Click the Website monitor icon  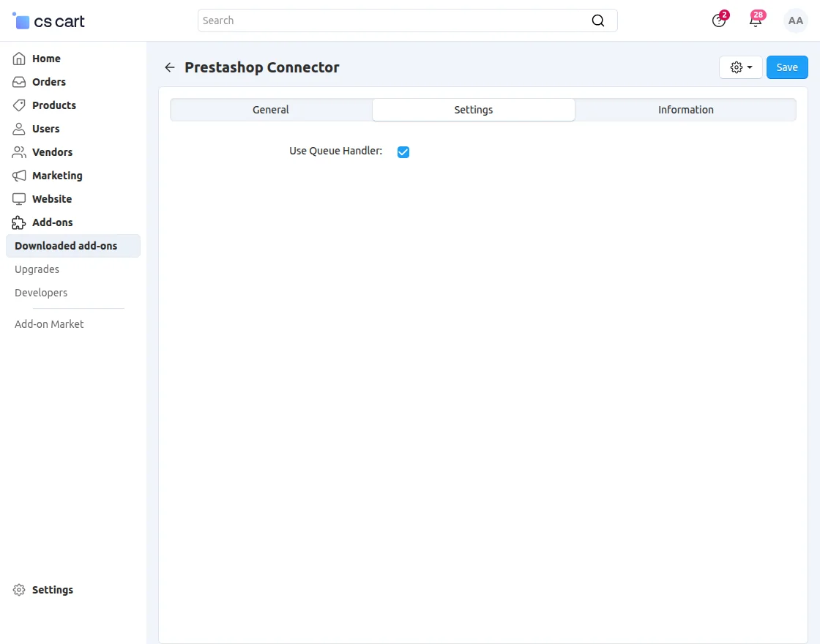click(x=18, y=198)
